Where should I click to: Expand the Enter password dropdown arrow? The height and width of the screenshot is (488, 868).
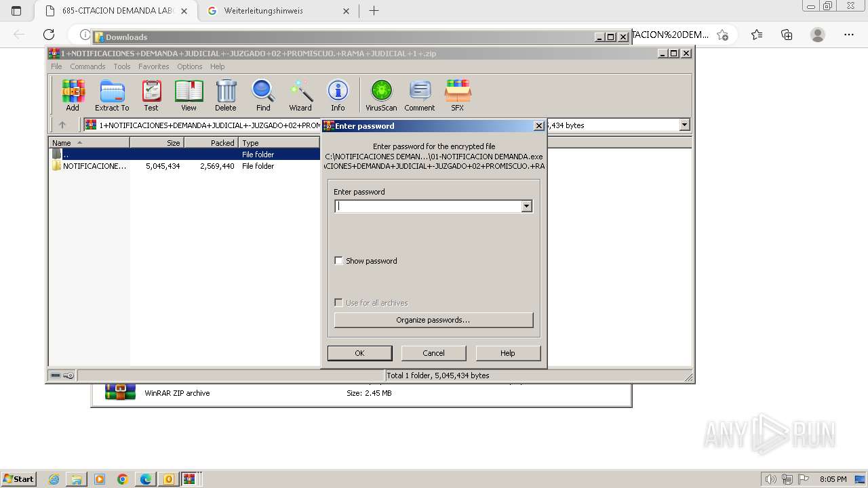527,206
